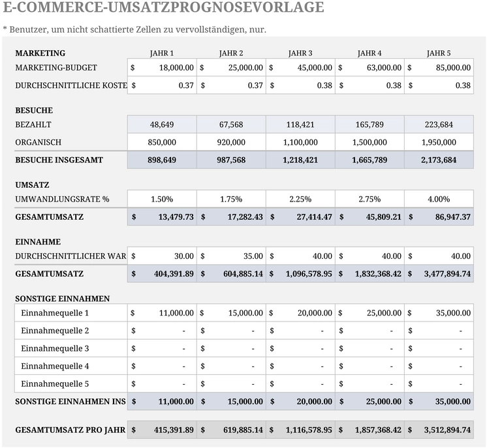Select the Einnahmequelle 1 label

coord(55,313)
